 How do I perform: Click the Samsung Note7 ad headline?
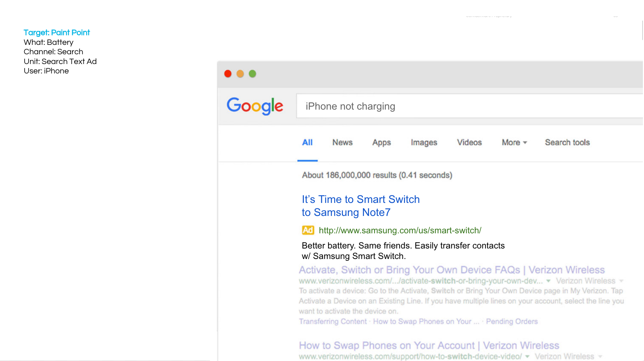[x=361, y=199]
